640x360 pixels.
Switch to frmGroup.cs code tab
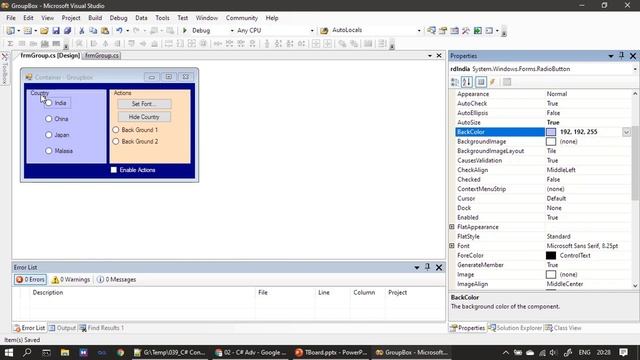[102, 56]
